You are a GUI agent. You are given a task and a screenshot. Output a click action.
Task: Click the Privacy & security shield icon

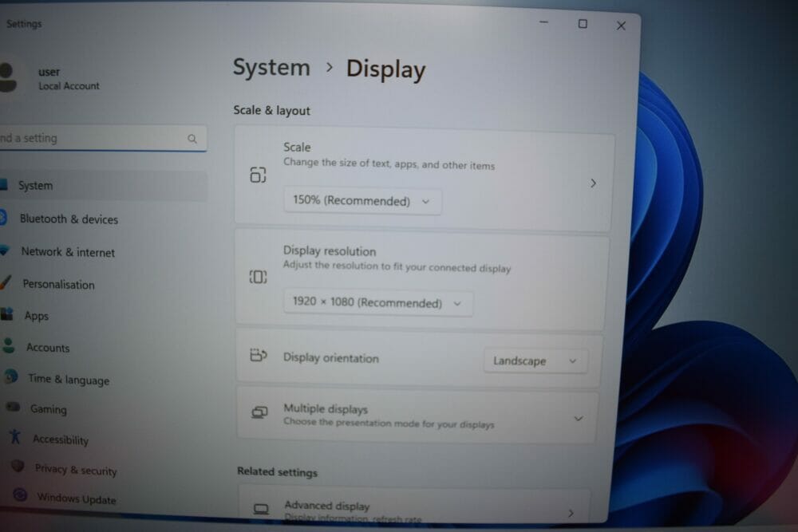tap(18, 466)
